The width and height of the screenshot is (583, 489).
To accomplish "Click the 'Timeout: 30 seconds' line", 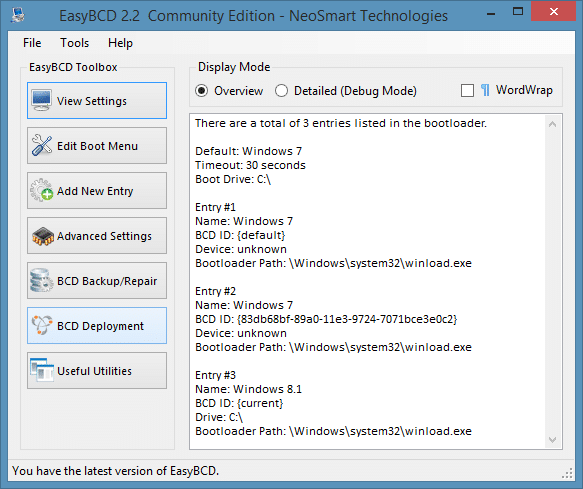I will 250,165.
